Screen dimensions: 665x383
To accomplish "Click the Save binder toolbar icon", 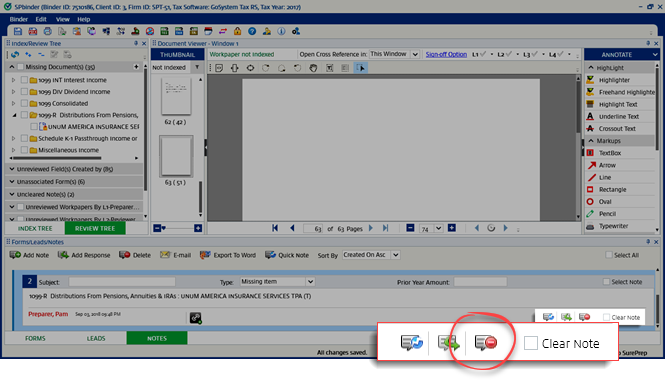I will (x=17, y=31).
